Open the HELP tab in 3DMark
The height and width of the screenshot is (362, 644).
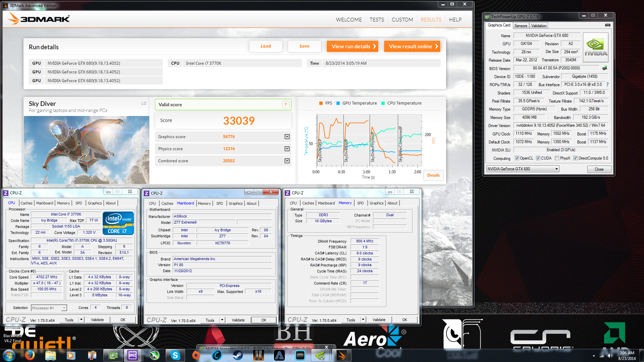click(455, 20)
